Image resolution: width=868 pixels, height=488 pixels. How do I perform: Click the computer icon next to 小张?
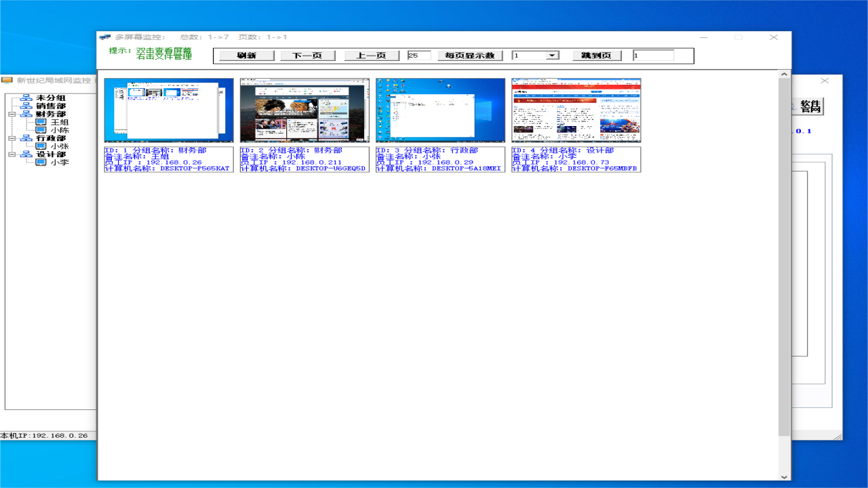41,146
